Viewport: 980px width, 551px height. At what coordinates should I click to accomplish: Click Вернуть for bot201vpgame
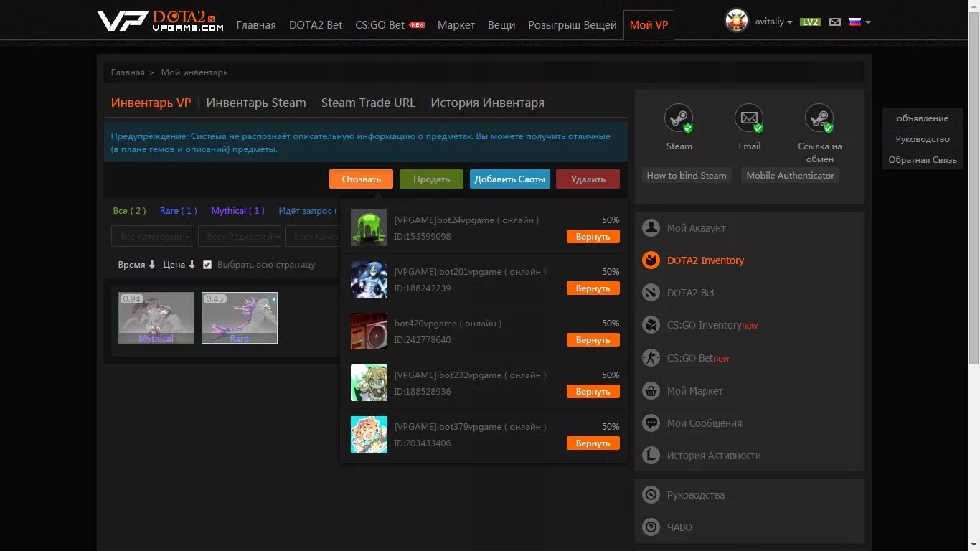[x=593, y=288]
